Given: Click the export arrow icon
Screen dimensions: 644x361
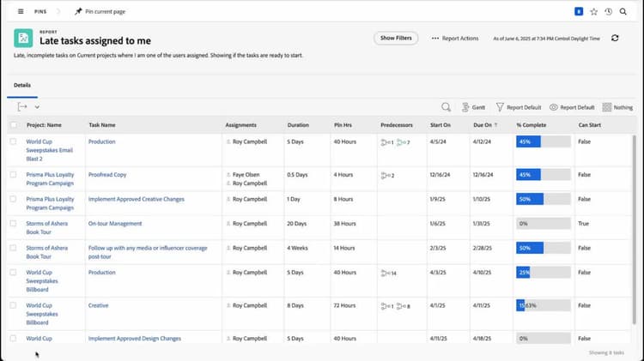Looking at the screenshot, I should [x=22, y=106].
